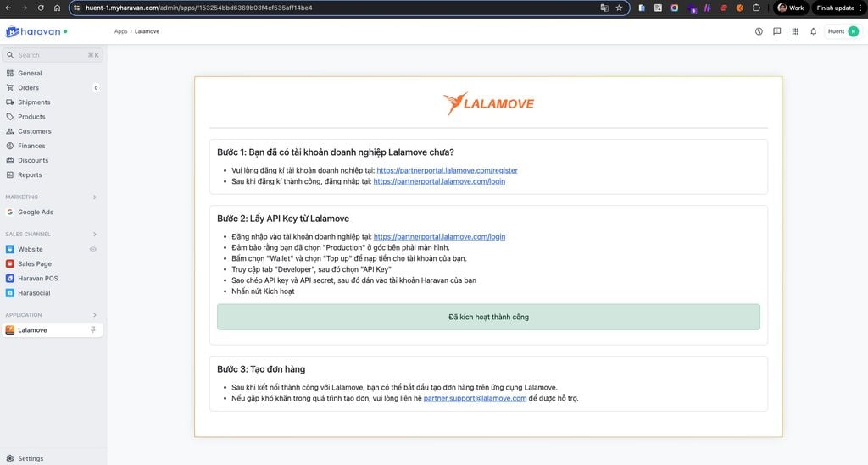This screenshot has height=465, width=868.
Task: Open the Products menu item
Action: (x=31, y=117)
